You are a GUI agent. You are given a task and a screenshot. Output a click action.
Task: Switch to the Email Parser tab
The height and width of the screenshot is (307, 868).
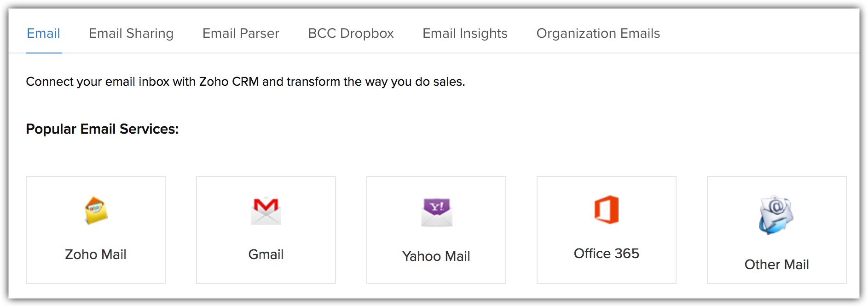[x=241, y=33]
